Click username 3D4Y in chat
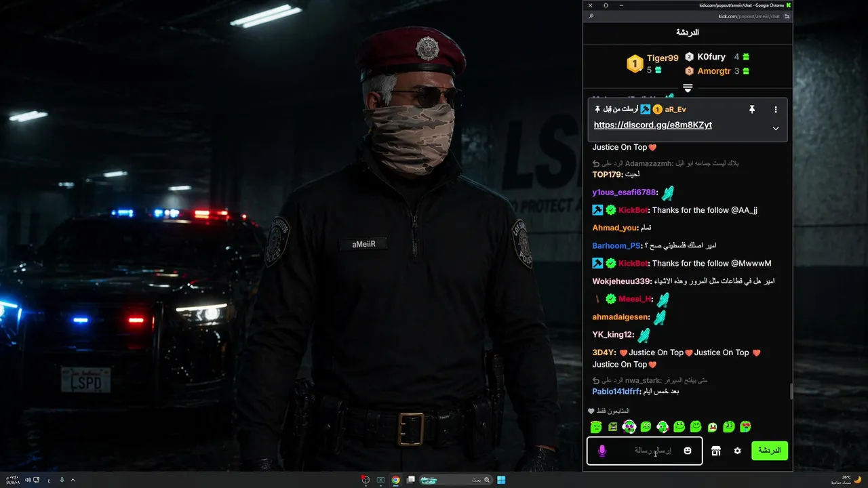This screenshot has height=488, width=868. click(604, 352)
